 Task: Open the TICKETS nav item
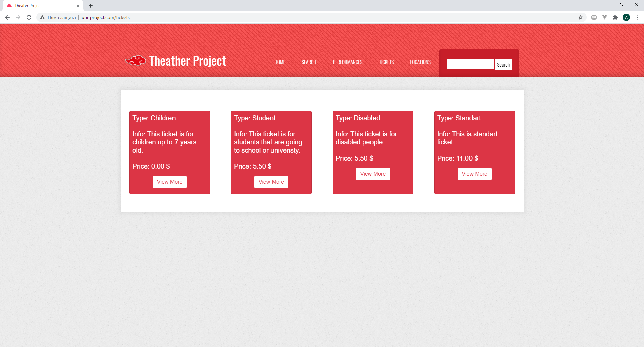tap(386, 62)
